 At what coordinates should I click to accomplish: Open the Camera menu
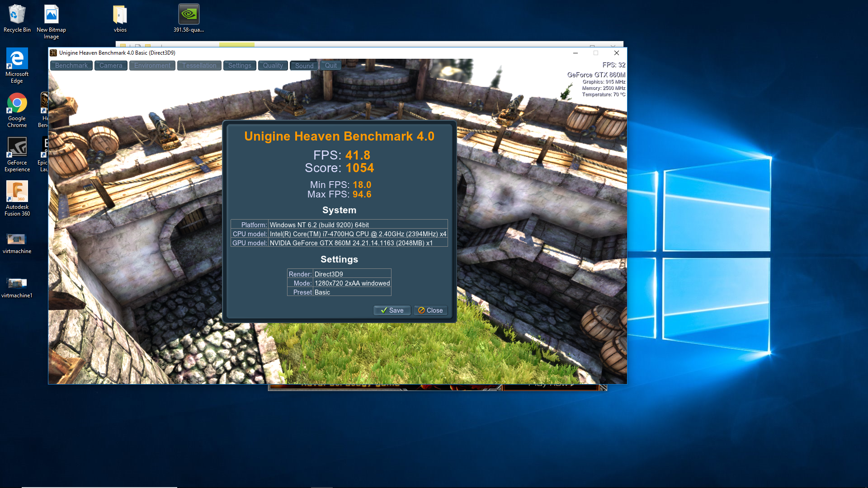111,66
